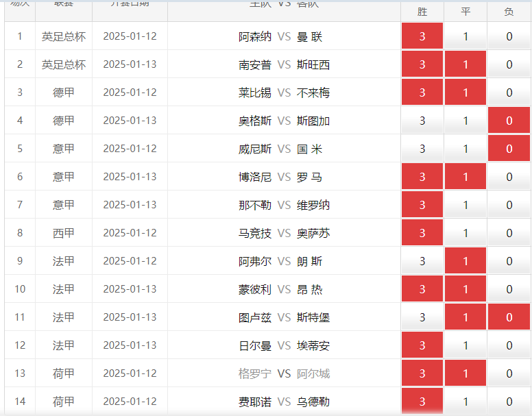Toggle loss (0) for 费耶诺 VS 乌德勒
This screenshot has width=532, height=418.
click(x=509, y=402)
